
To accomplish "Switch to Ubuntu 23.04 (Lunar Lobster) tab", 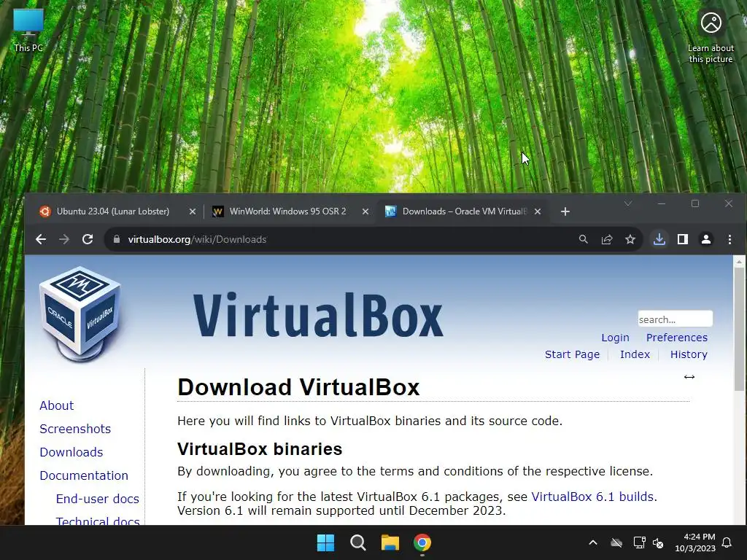I will 113,211.
